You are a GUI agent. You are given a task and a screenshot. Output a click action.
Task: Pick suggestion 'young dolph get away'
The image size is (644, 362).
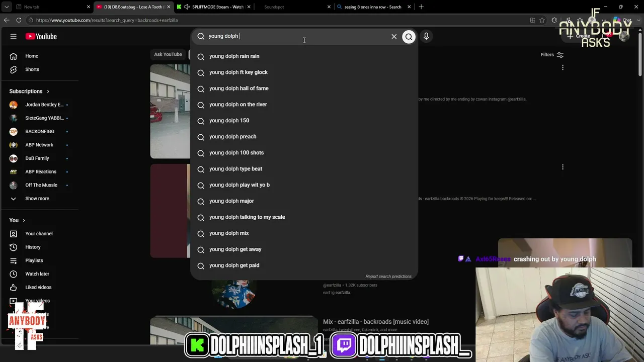304,249
